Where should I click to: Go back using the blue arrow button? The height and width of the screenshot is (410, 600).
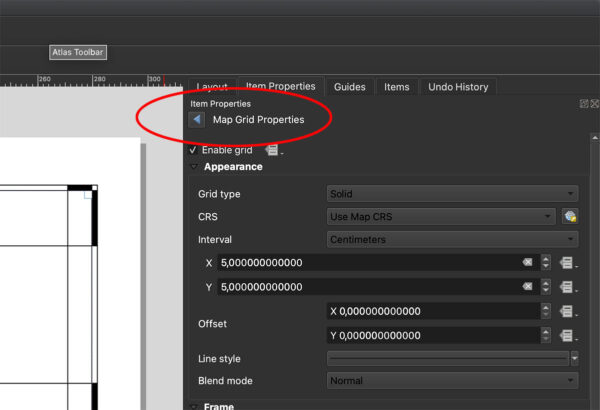click(197, 120)
